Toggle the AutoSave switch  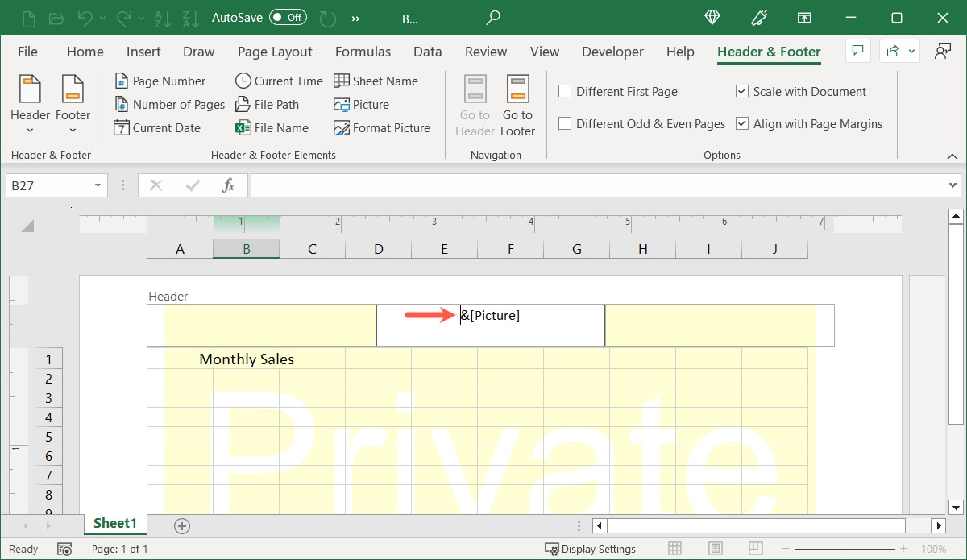(x=288, y=17)
